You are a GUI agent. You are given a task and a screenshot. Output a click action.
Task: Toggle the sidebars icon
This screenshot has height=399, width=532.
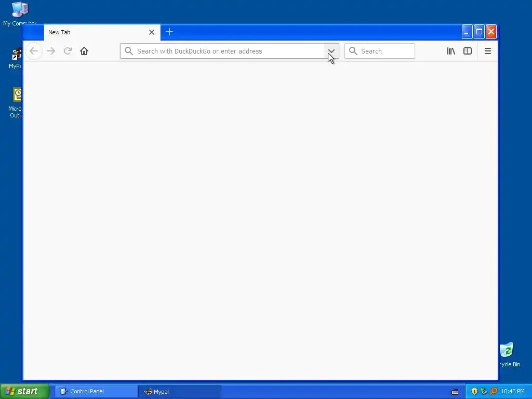coord(468,51)
